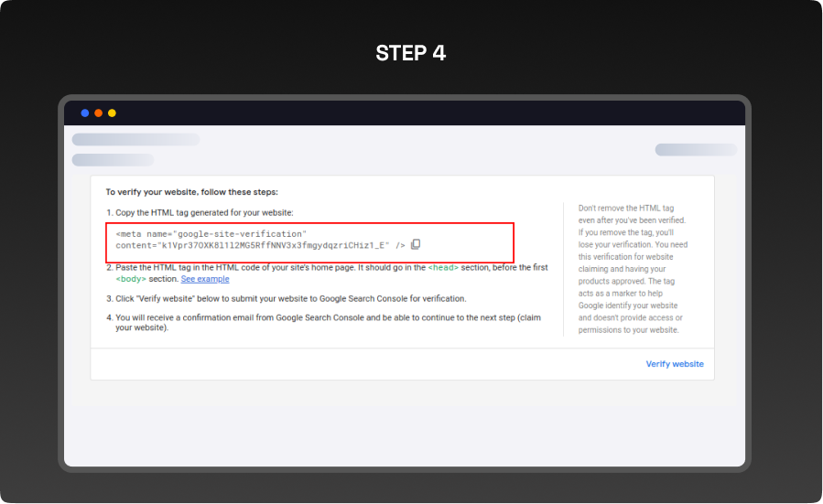Click the meta name "google-site-verification" code line
This screenshot has width=823, height=504.
(211, 234)
